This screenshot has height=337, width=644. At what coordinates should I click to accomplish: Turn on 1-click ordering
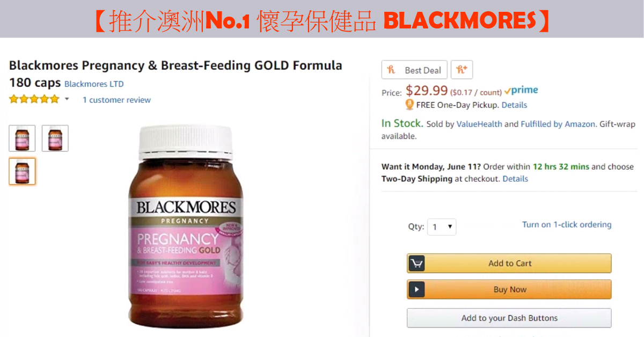[567, 225]
